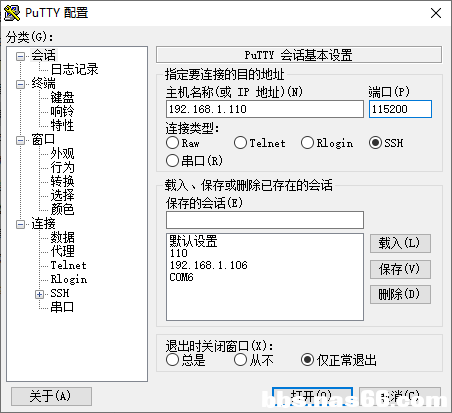Click the 载入(L) load button

[400, 243]
